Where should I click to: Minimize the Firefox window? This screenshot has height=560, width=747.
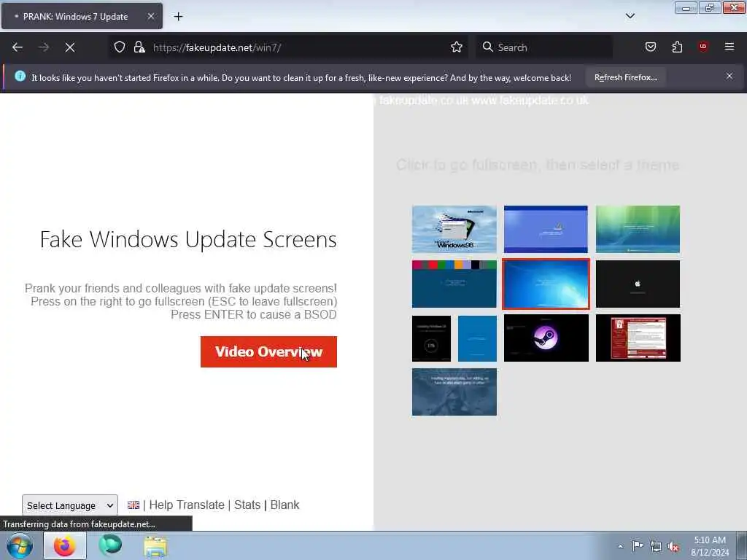point(686,7)
